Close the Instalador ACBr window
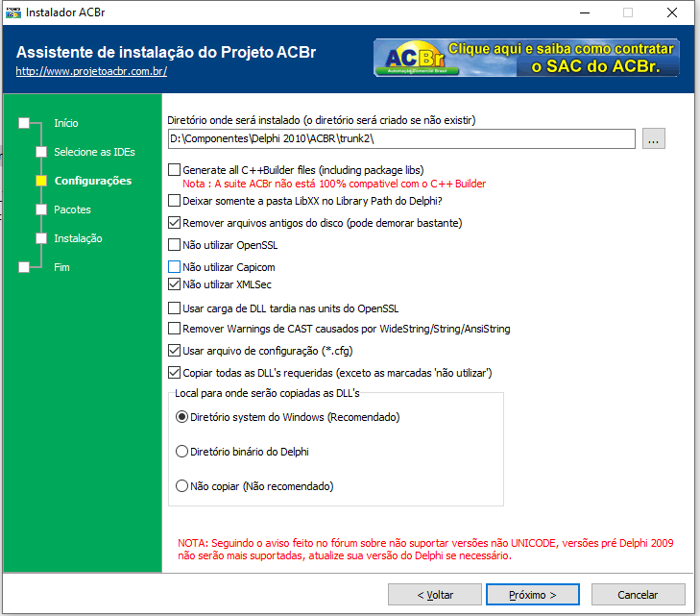The image size is (700, 616). point(672,12)
